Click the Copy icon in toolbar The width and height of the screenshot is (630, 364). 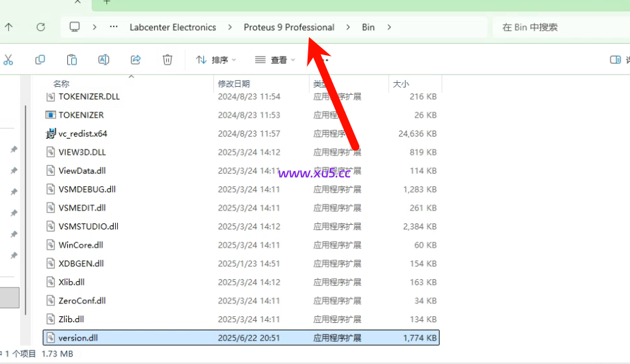pyautogui.click(x=40, y=60)
